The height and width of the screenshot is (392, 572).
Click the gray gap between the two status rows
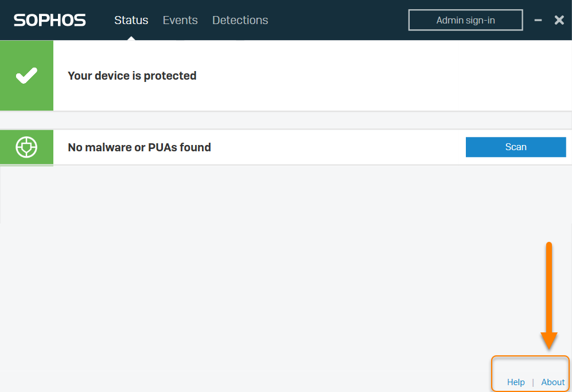click(x=286, y=120)
